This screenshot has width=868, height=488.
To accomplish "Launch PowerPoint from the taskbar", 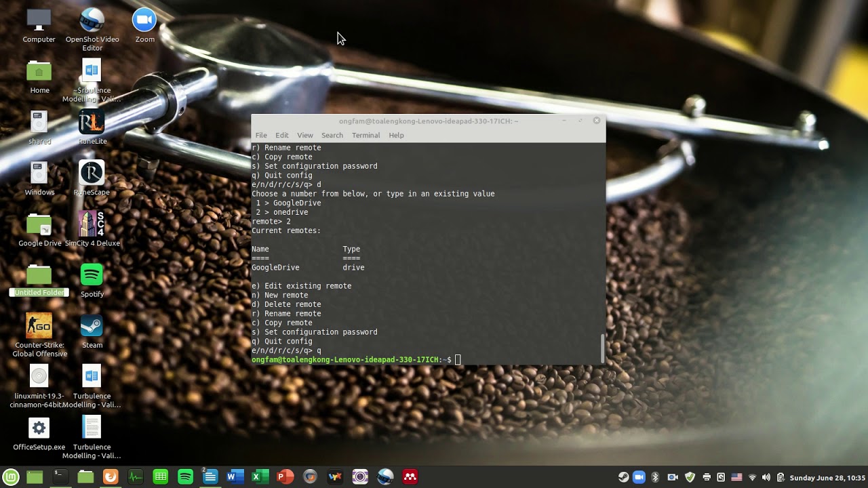I will 285,477.
